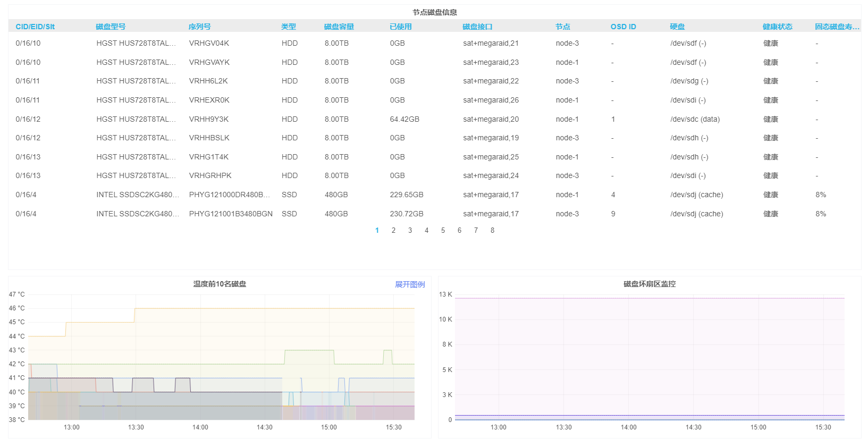
Task: Click the /dev/sdc (data) disk cell
Action: pyautogui.click(x=695, y=119)
